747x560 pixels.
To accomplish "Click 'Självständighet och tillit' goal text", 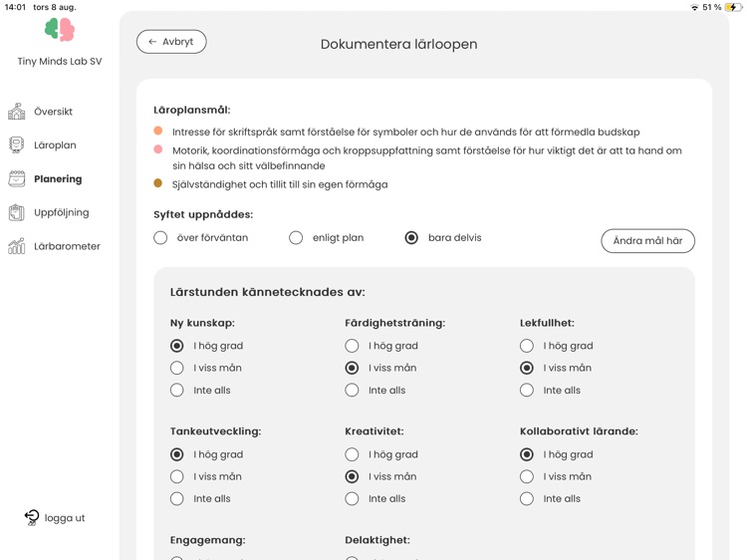I will [280, 184].
